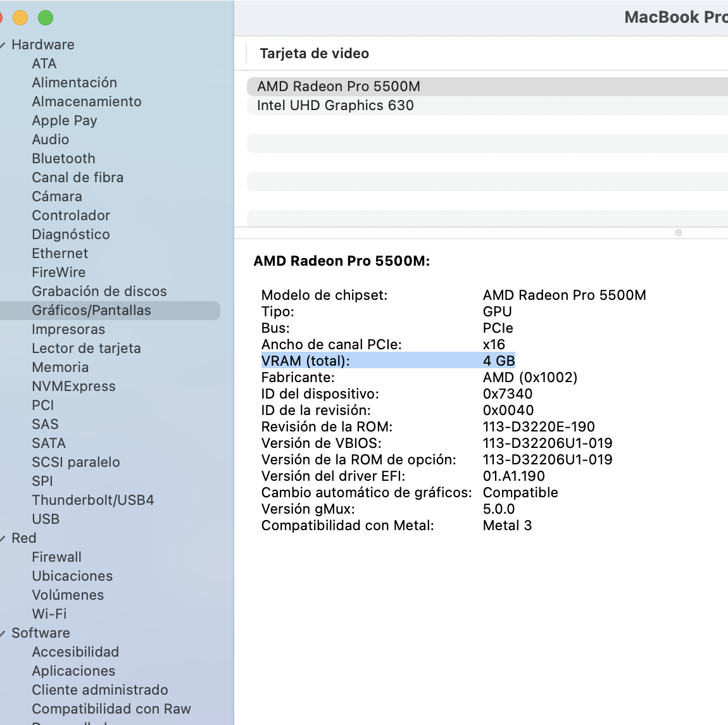
Task: Click the highlighted VRAM (total) row
Action: [387, 361]
